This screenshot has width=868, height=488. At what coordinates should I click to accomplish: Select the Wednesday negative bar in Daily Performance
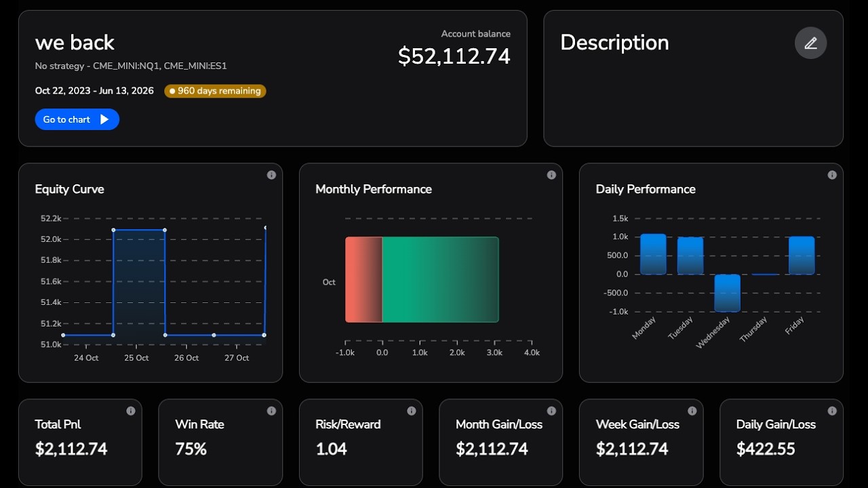(728, 293)
